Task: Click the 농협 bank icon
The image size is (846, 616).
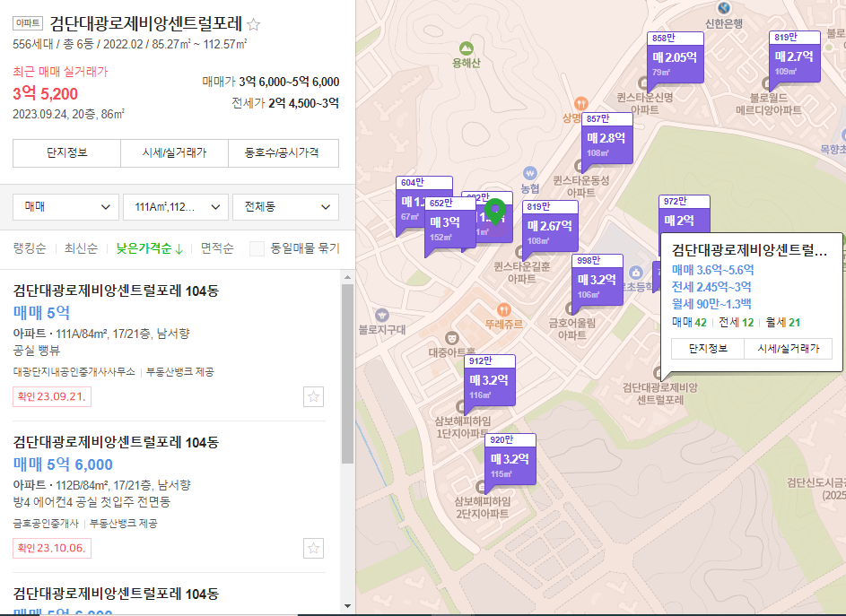Action: point(530,173)
